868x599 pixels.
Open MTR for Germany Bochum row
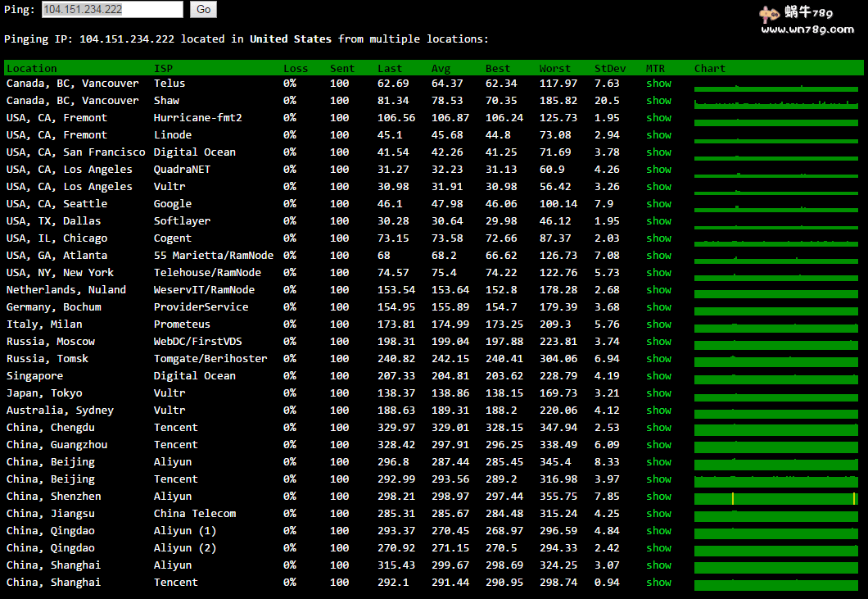pos(658,307)
